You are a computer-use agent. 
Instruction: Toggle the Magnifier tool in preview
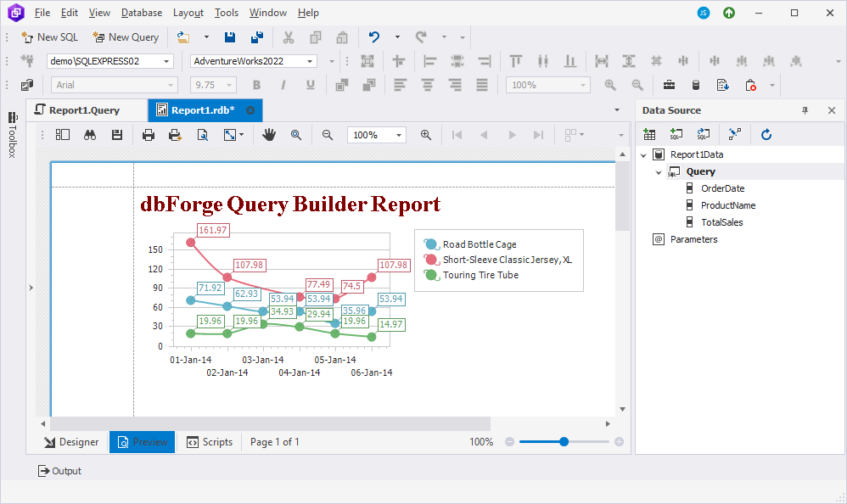(x=296, y=135)
